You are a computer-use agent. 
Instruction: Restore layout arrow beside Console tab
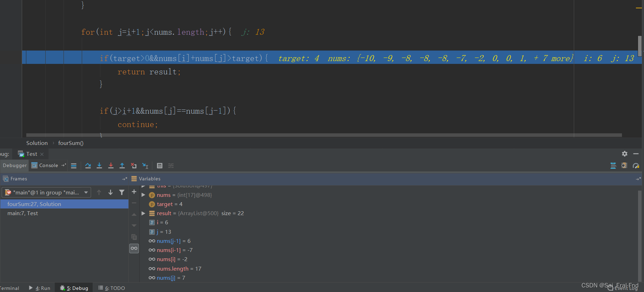(x=64, y=165)
